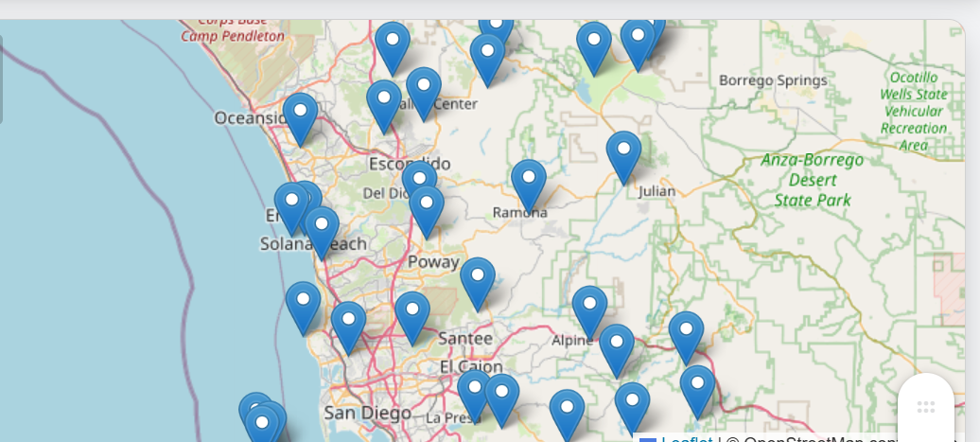Select the marker covering the Valley Center label
Image resolution: width=980 pixels, height=442 pixels.
pos(424,93)
